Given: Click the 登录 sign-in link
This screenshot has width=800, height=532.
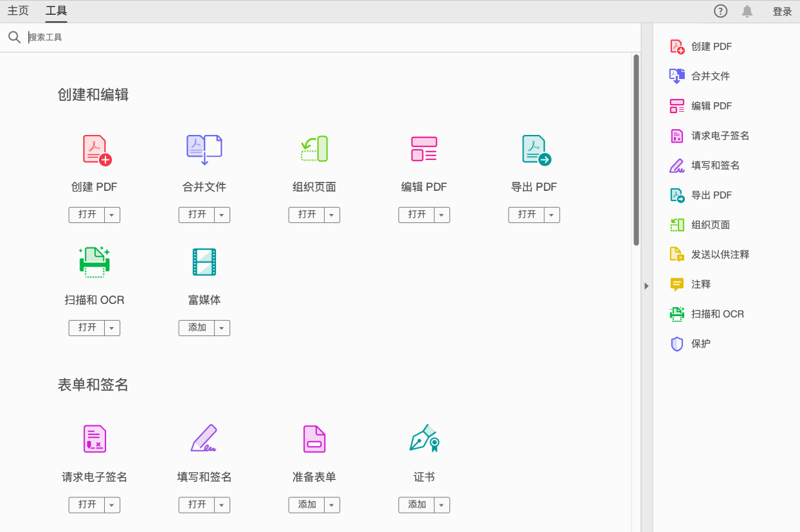Looking at the screenshot, I should point(782,12).
